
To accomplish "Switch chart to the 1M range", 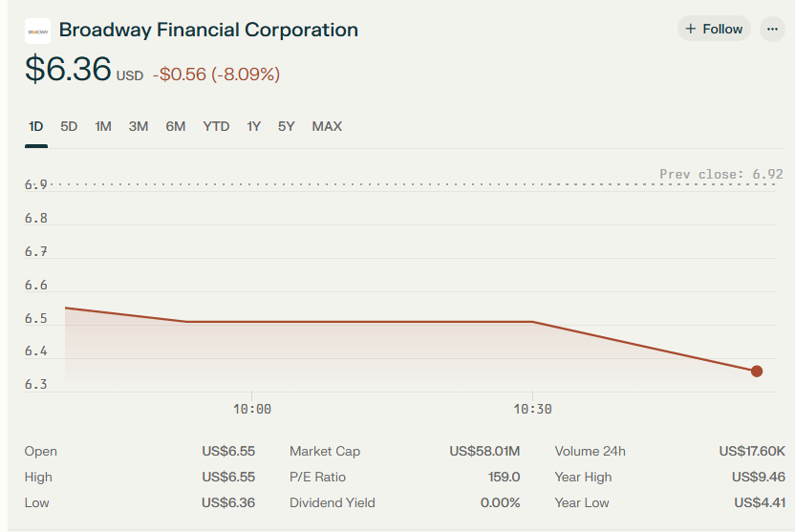I will pyautogui.click(x=103, y=126).
